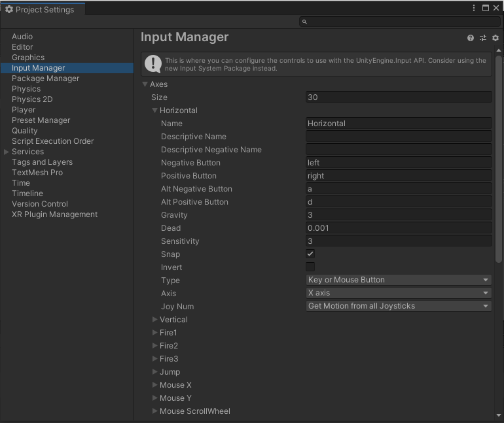This screenshot has height=423, width=504.
Task: Enable the Invert checkbox
Action: click(x=310, y=267)
